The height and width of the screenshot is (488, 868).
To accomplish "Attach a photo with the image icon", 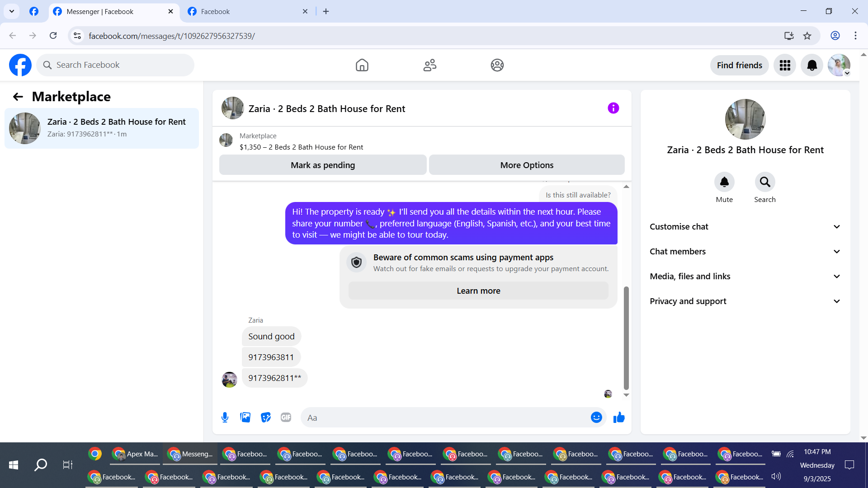I will point(245,418).
